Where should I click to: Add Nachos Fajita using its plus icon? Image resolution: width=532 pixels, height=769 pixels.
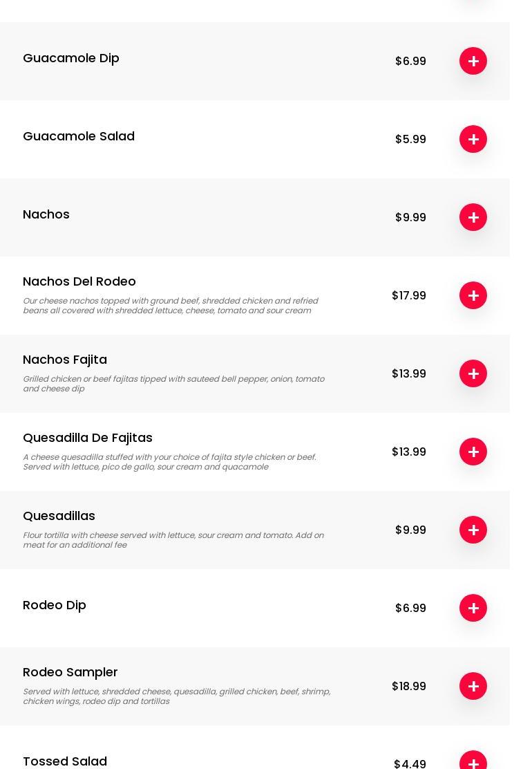coord(473,373)
